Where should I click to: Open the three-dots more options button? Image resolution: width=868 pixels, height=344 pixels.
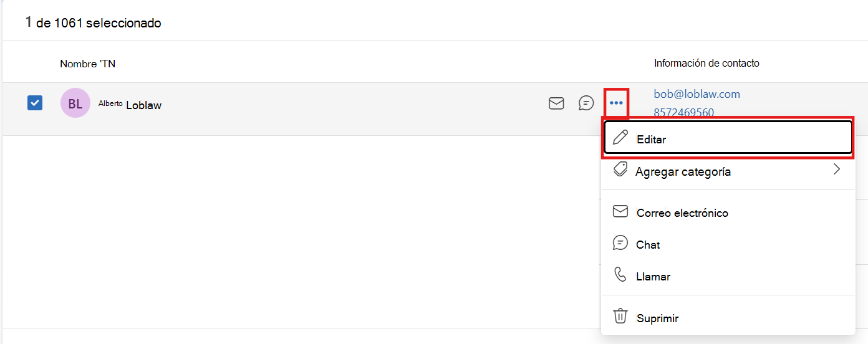tap(617, 103)
